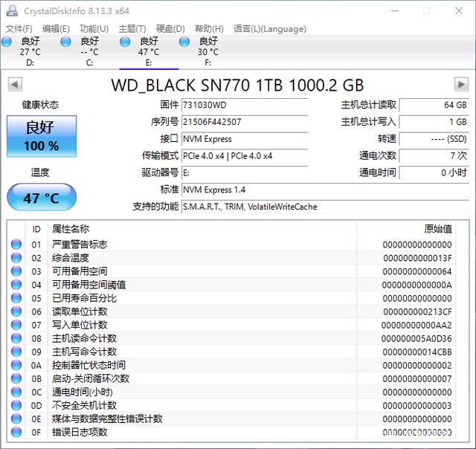Click the firmware field 731030WD
The height and width of the screenshot is (449, 476).
[x=245, y=105]
